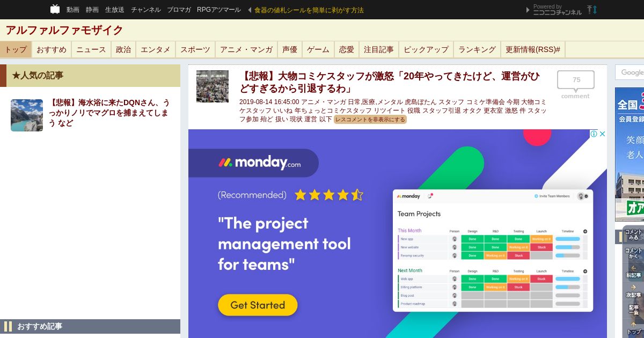Select the ニュース tab
Image resolution: width=644 pixels, height=338 pixels.
(x=91, y=49)
